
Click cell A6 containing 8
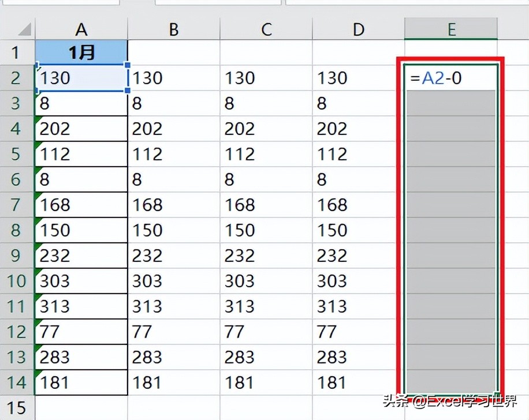coord(81,179)
